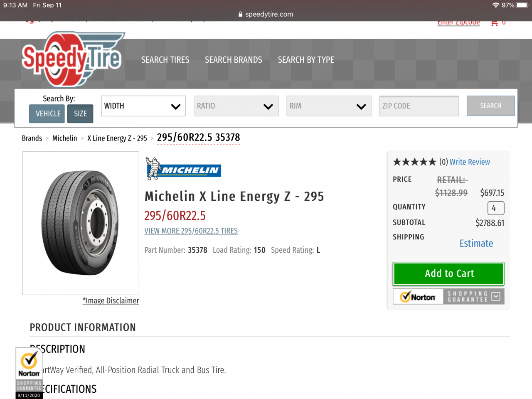The image size is (532, 399).
Task: Open the SEARCH BY TYPE menu
Action: coord(306,60)
